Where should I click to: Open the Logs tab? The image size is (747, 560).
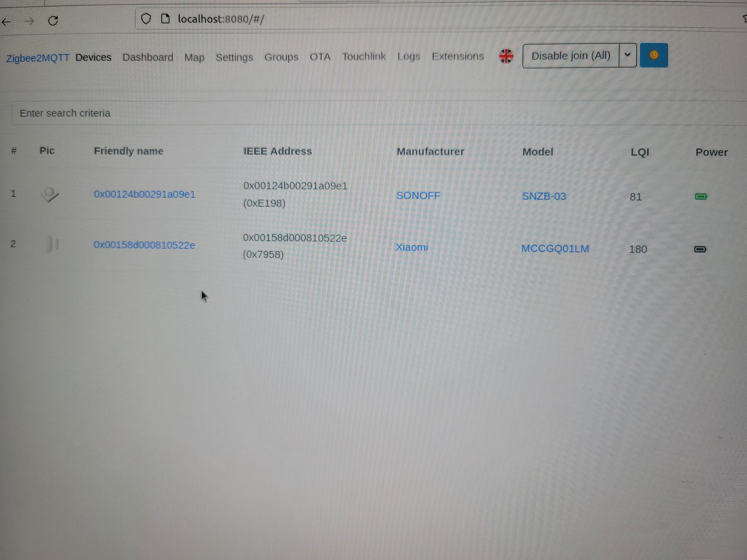pos(409,57)
